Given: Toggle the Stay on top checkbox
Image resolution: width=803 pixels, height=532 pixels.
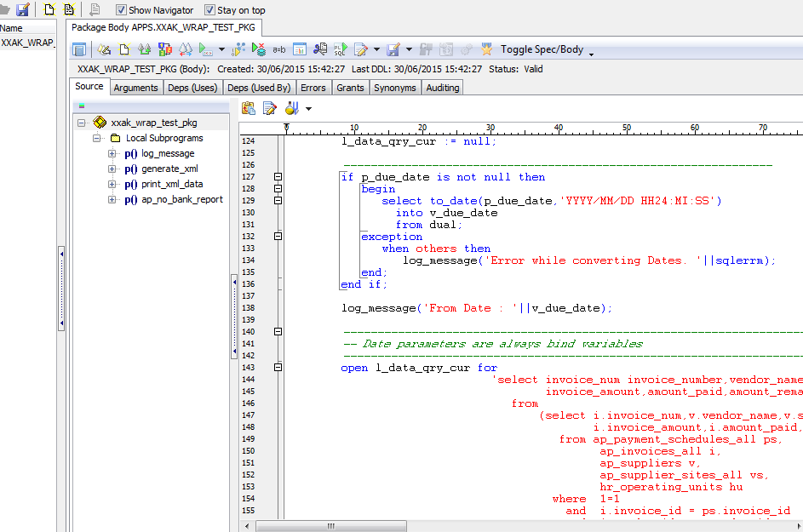Looking at the screenshot, I should pyautogui.click(x=209, y=10).
